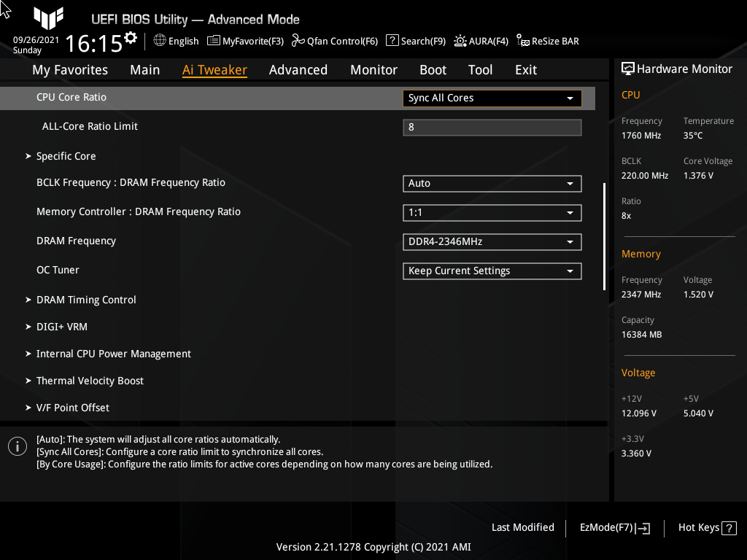This screenshot has width=747, height=560.
Task: Open MyFavorite list icon
Action: (214, 41)
